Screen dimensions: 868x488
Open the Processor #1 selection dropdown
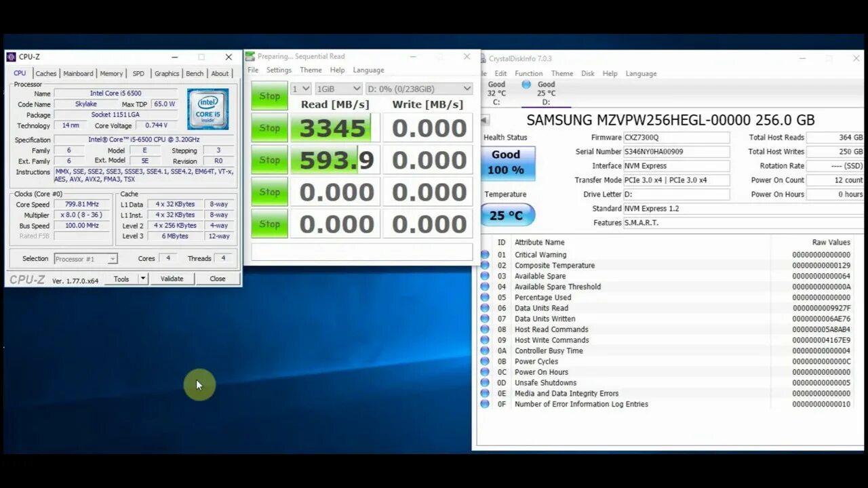click(85, 259)
